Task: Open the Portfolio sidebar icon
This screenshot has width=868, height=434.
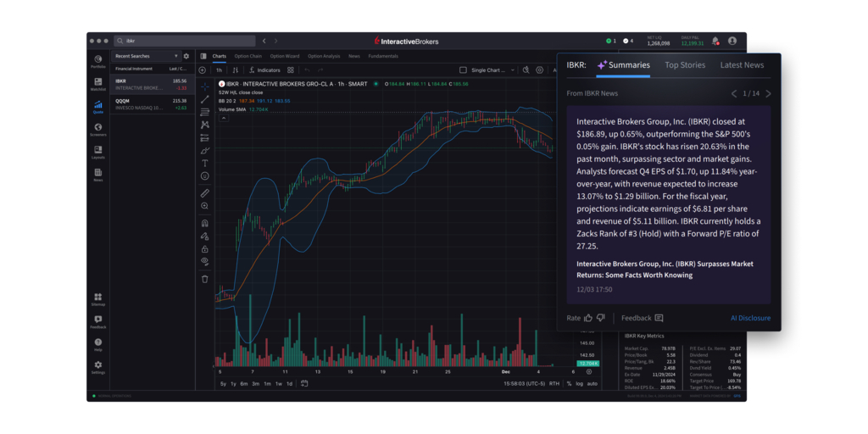Action: coord(98,61)
